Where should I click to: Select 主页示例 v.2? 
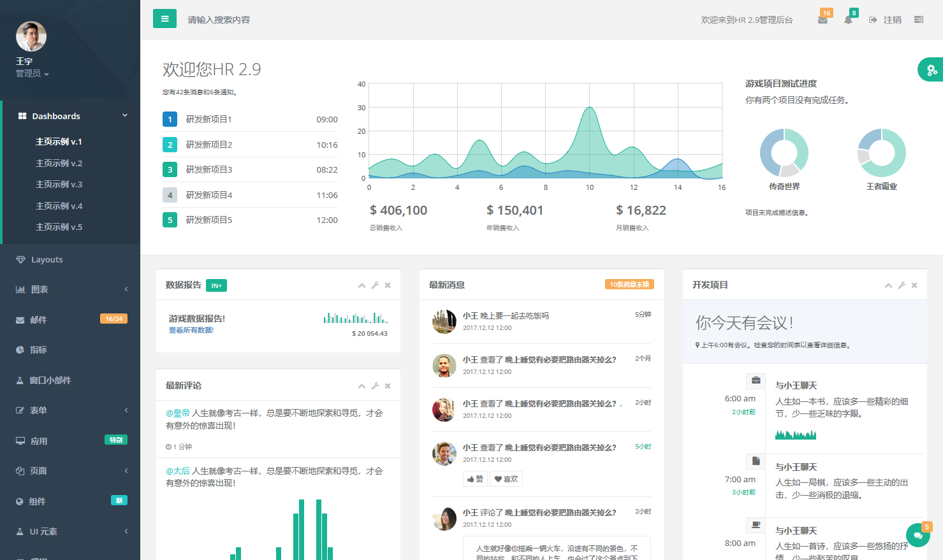click(59, 163)
